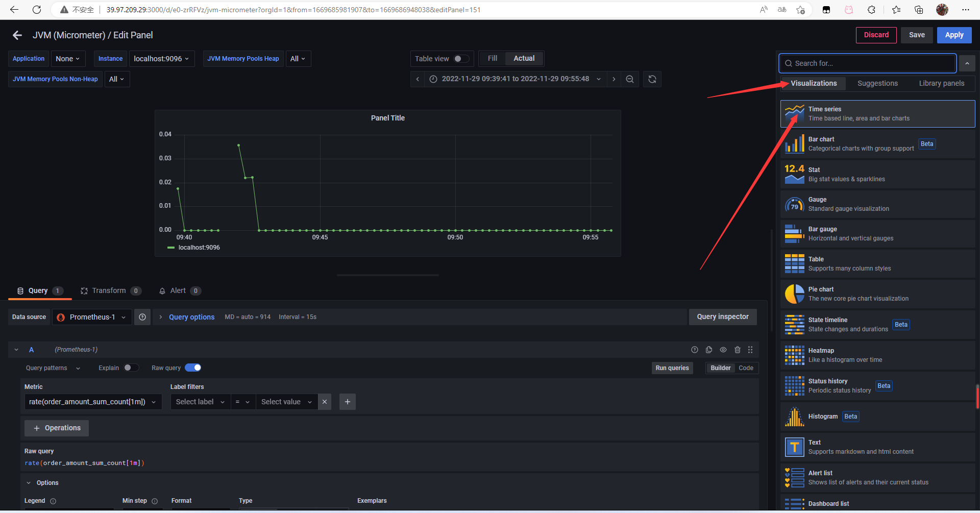This screenshot has height=513, width=980.
Task: Switch to the Alert tab
Action: point(180,291)
